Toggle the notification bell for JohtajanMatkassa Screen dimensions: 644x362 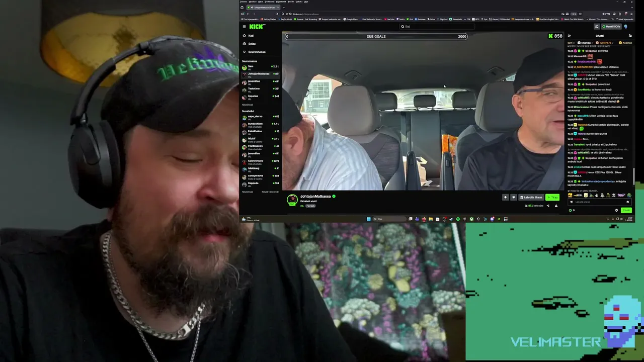click(505, 197)
